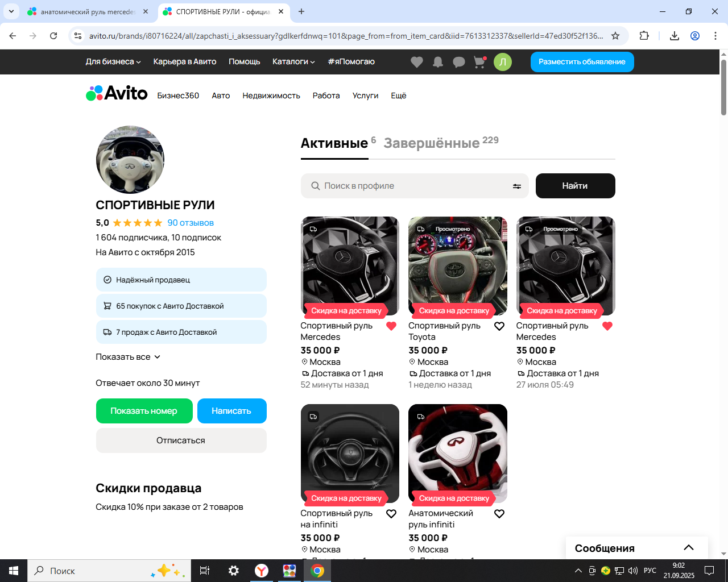The width and height of the screenshot is (728, 582).
Task: Open 'Карьера в Авито' link
Action: click(x=185, y=62)
